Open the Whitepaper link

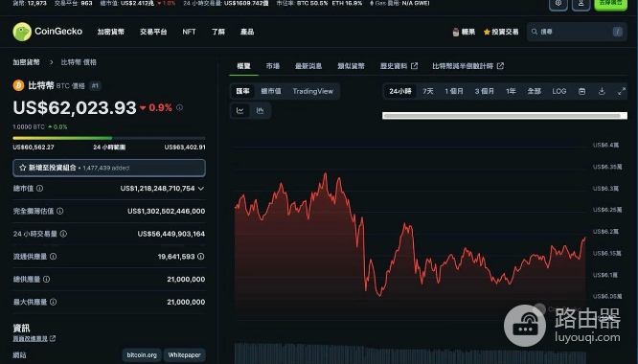click(184, 355)
